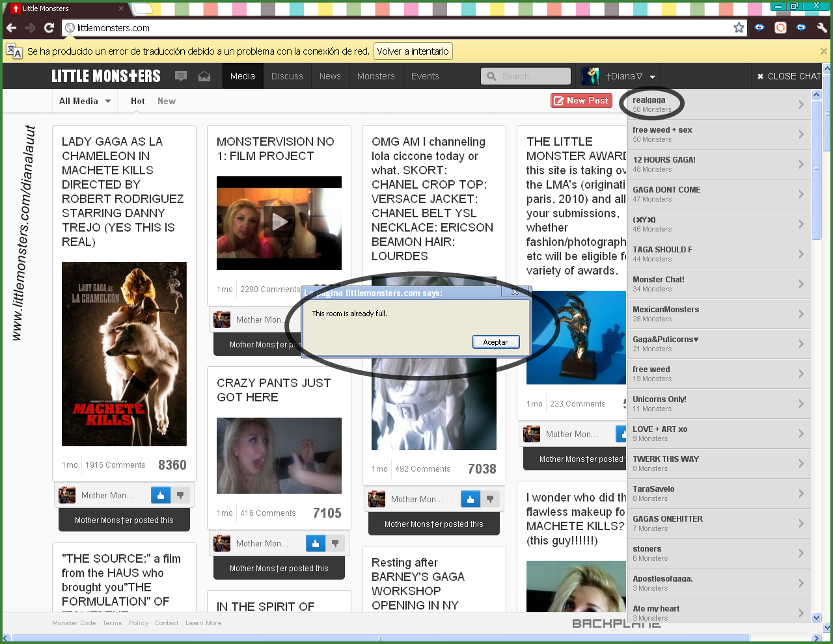Close the alert dialog with X
This screenshot has height=644, width=833.
click(515, 292)
